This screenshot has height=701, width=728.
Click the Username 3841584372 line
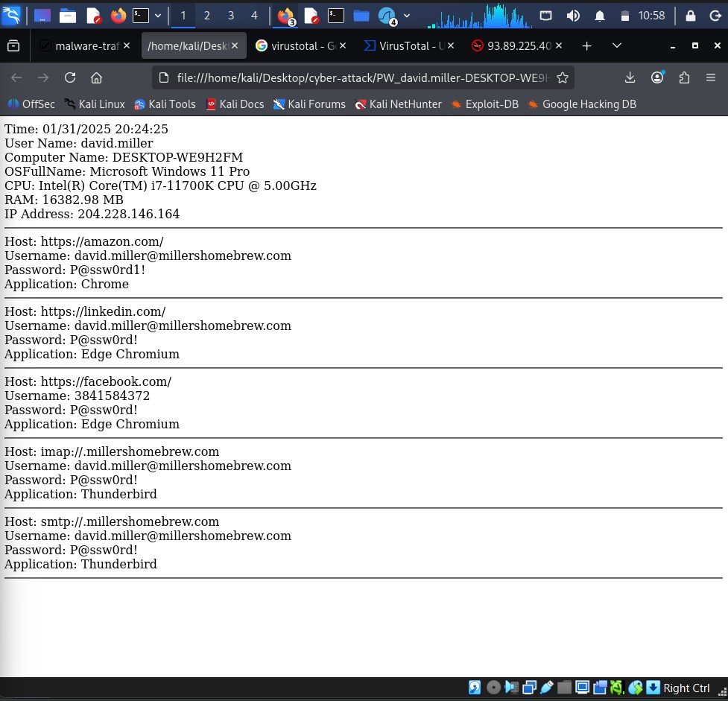(77, 396)
